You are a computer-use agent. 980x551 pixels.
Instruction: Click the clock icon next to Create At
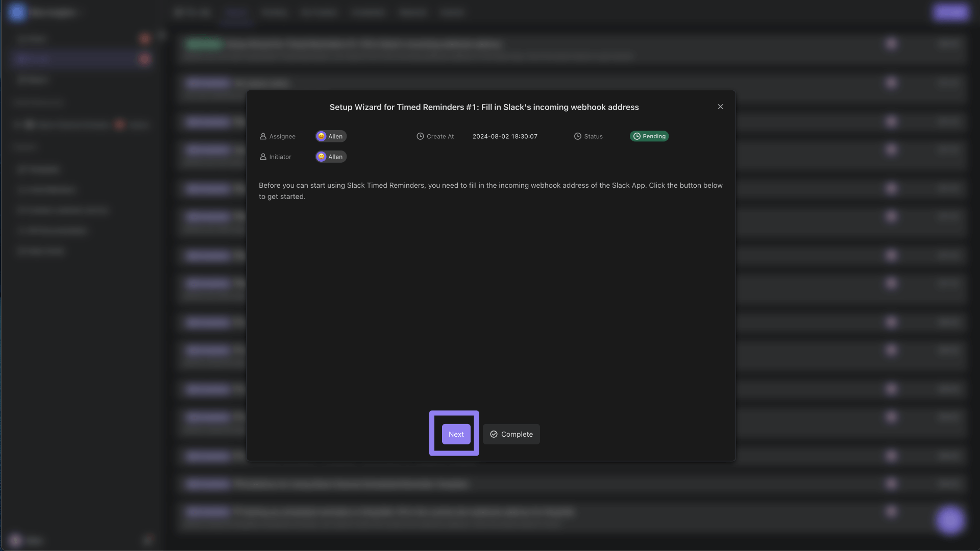click(420, 137)
